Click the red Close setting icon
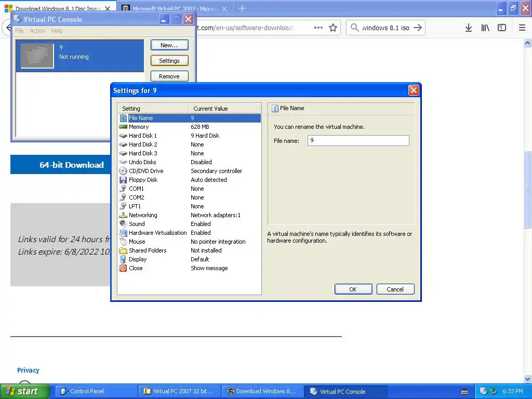Screen dimensions: 532x399 pyautogui.click(x=123, y=268)
